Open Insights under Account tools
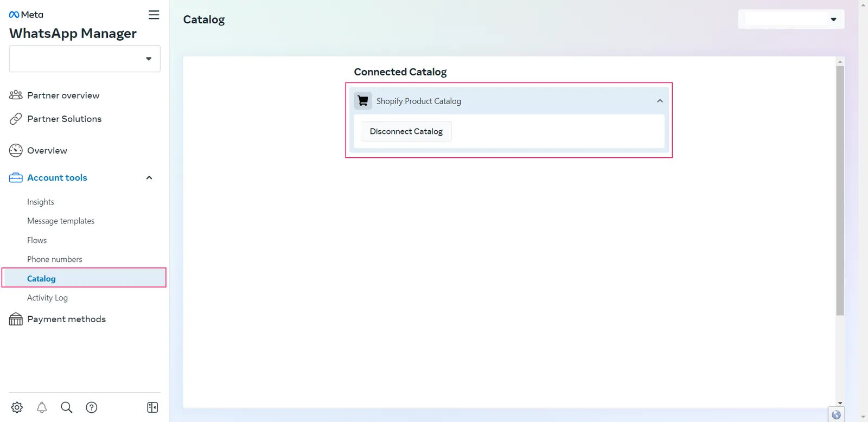 [x=41, y=202]
